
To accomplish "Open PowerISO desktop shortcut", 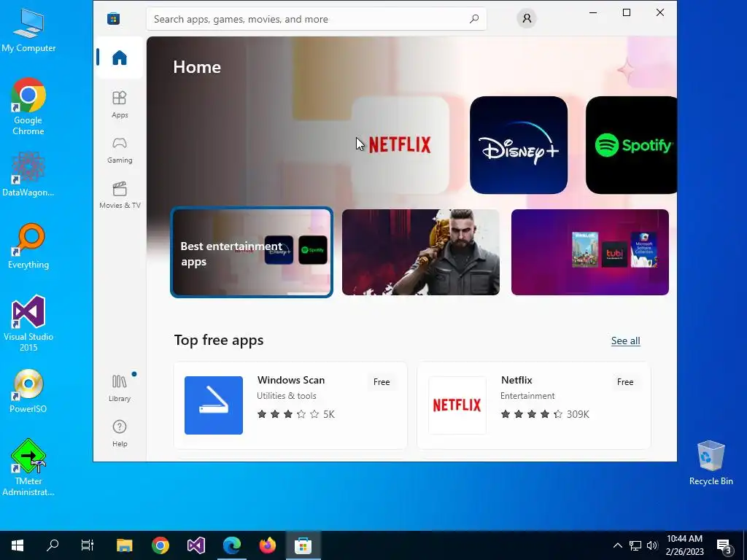I will [28, 391].
